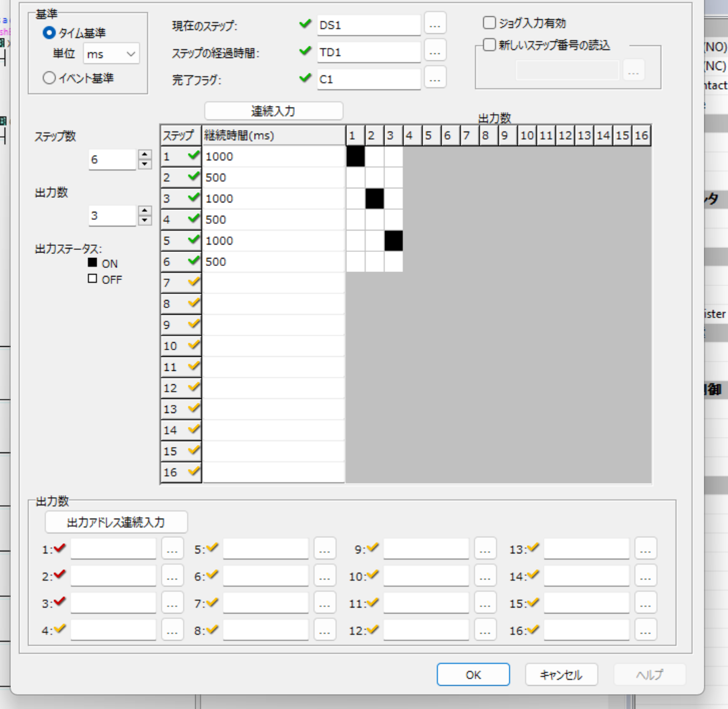Click the 出力数 value field 3
Screen dimensions: 728x709
tap(112, 216)
